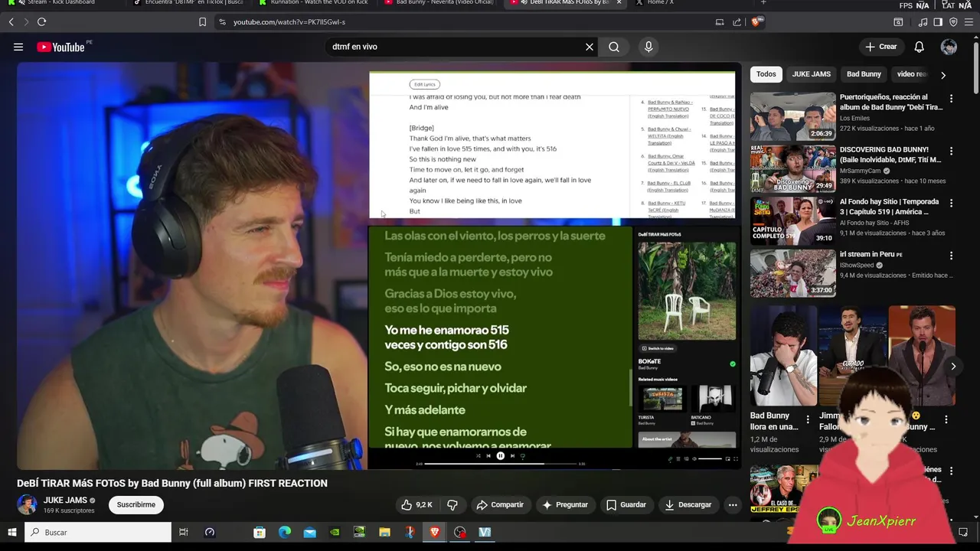Open the account avatar menu

[949, 47]
